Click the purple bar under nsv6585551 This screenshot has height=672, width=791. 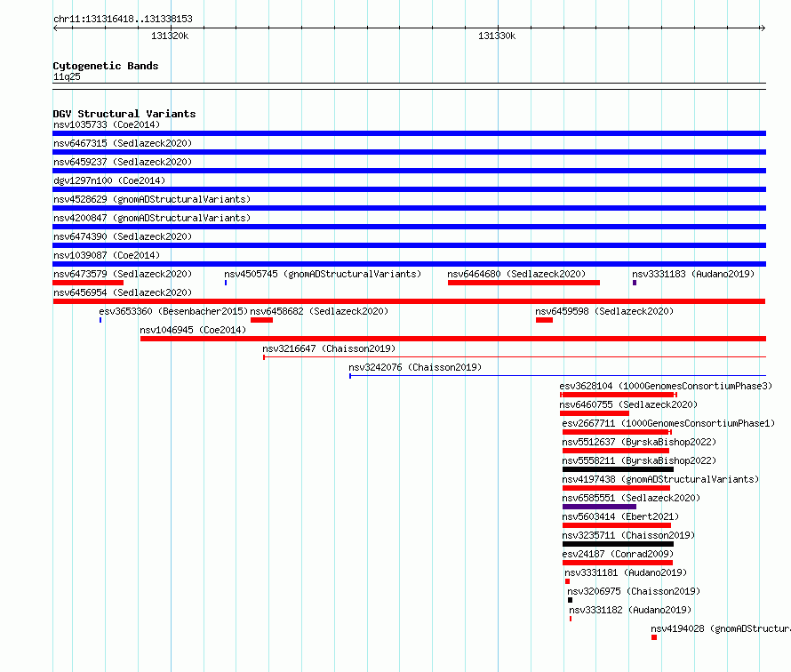[x=599, y=507]
